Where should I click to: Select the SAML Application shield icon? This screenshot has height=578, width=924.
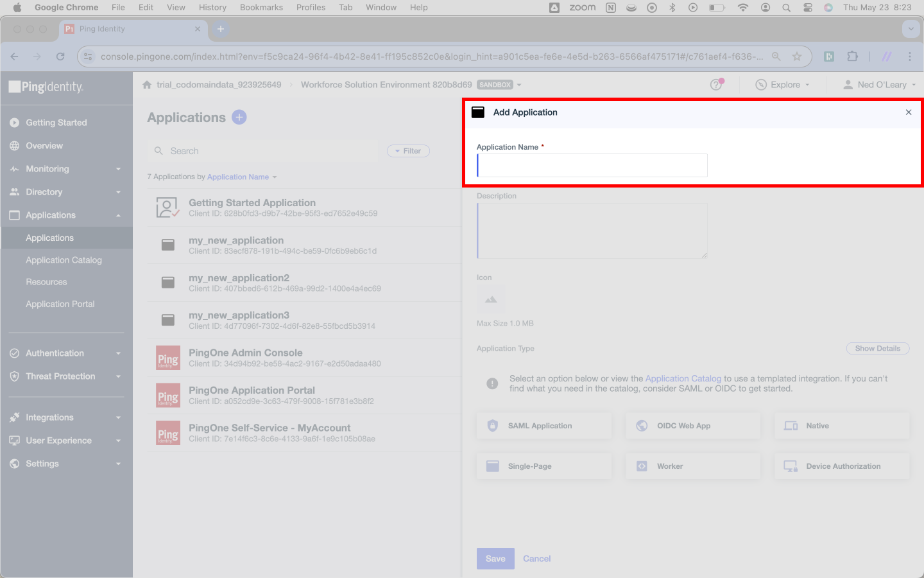tap(493, 426)
